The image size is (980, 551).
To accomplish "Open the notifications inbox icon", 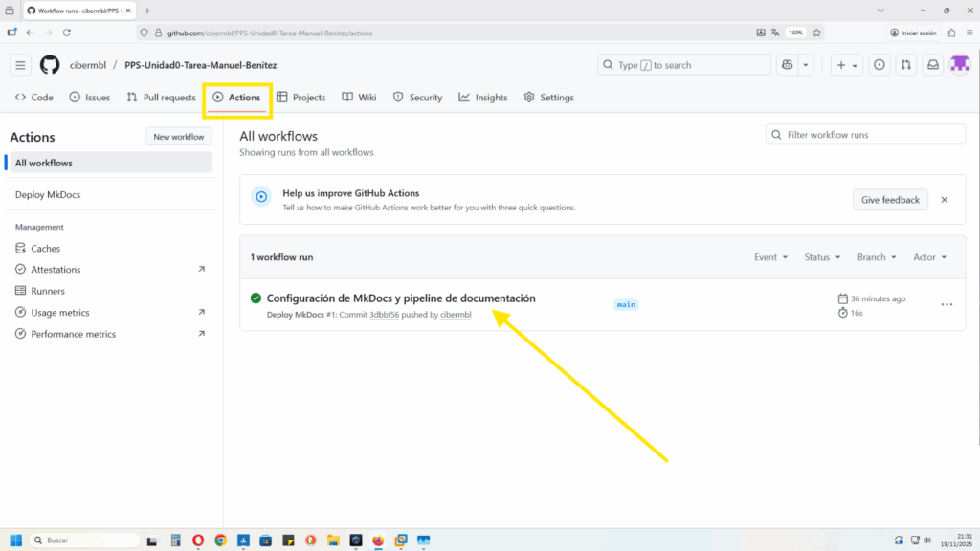I will tap(932, 65).
